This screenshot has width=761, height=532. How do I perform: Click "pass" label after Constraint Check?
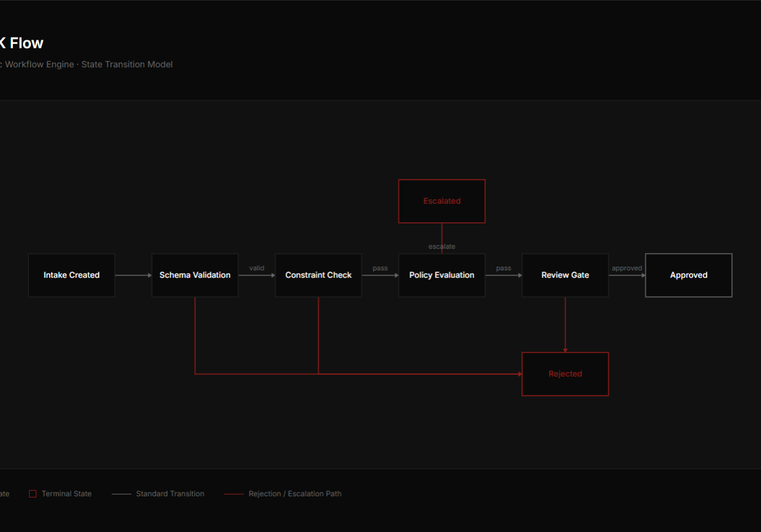(380, 268)
